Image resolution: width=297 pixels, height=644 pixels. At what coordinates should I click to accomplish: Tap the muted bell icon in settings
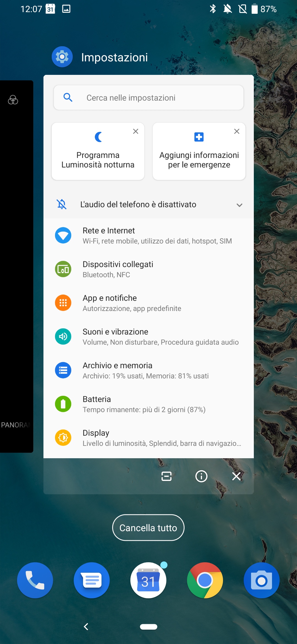62,204
